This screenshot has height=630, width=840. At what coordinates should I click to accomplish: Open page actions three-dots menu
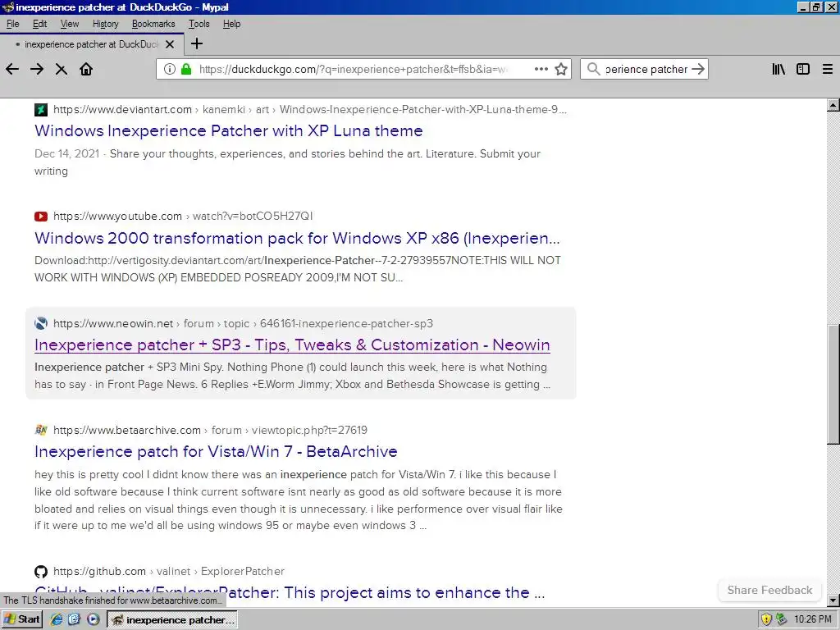(x=541, y=69)
